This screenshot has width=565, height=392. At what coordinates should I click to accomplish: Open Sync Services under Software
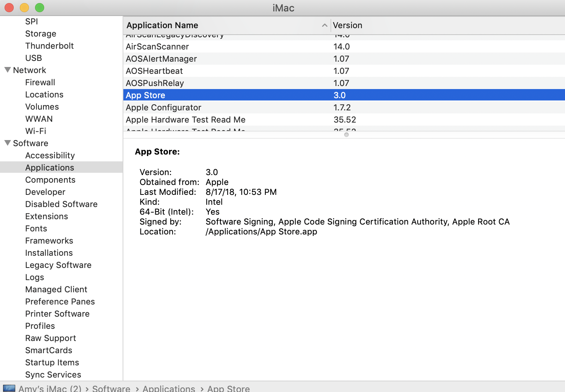(53, 374)
